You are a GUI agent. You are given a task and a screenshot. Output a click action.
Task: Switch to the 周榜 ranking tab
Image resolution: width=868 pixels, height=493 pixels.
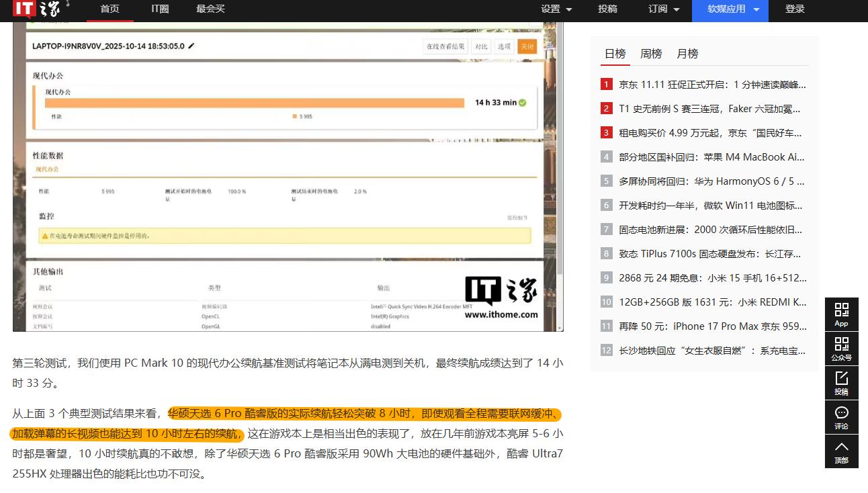coord(651,54)
